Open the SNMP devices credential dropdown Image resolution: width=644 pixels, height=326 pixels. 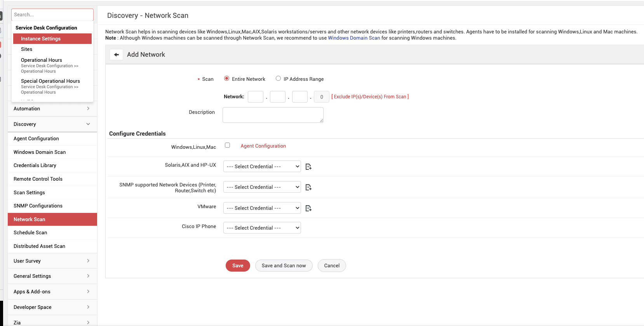[x=262, y=187]
